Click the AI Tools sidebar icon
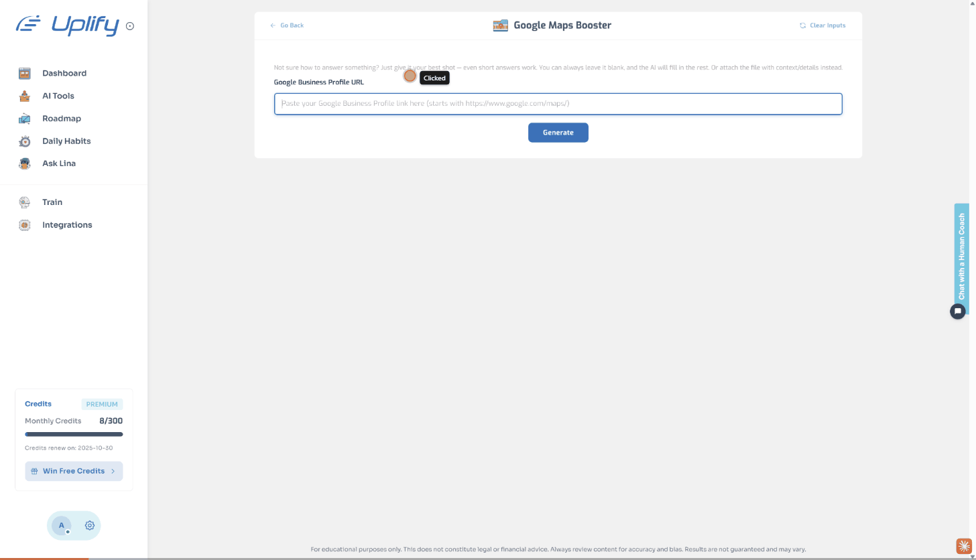Screen dimensions: 976x560 [x=25, y=96]
